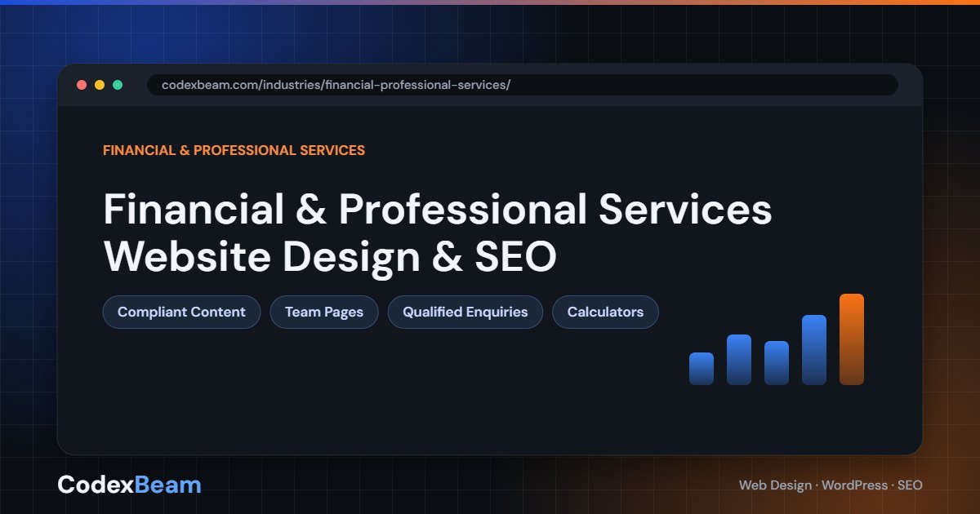Focus the codexbeam.com address bar

(523, 85)
